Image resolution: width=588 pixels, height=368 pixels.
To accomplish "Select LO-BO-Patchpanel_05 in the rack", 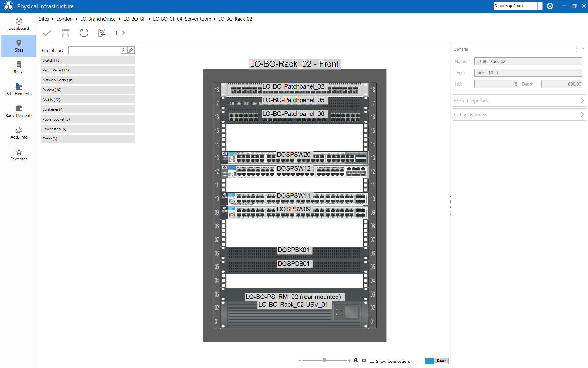I will [295, 103].
